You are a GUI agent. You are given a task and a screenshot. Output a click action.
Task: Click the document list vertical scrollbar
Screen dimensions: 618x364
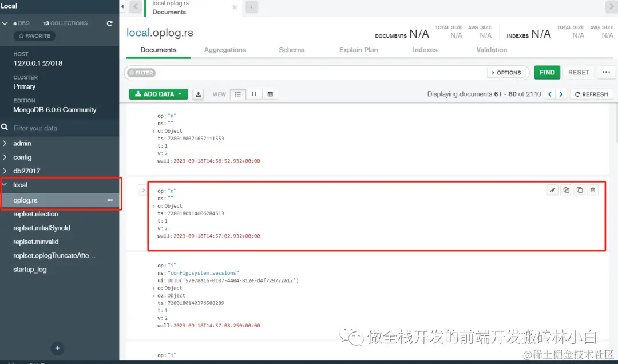616,124
